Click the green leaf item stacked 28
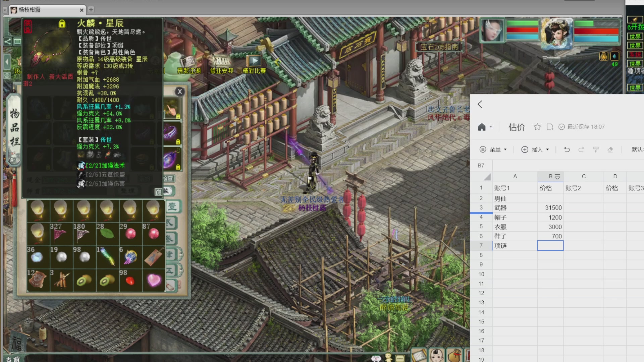The image size is (644, 362). tap(107, 234)
